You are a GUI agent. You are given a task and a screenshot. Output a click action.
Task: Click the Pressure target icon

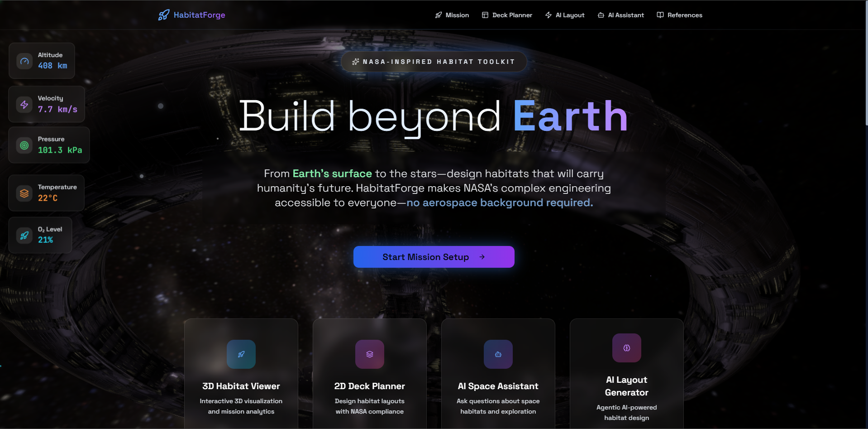point(24,145)
